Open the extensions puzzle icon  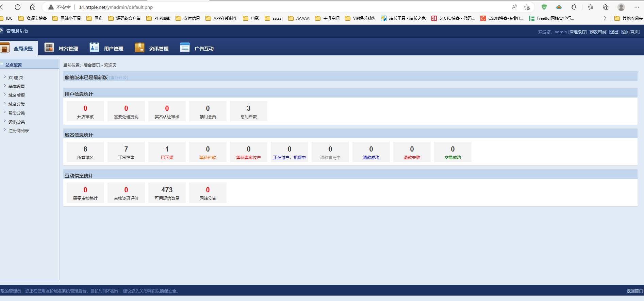click(574, 7)
